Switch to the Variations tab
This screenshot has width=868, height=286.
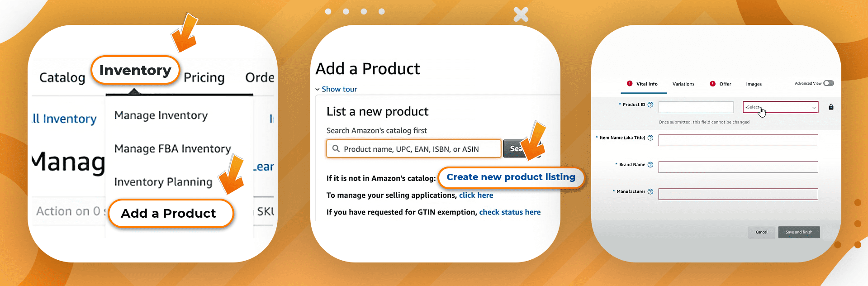click(x=683, y=84)
